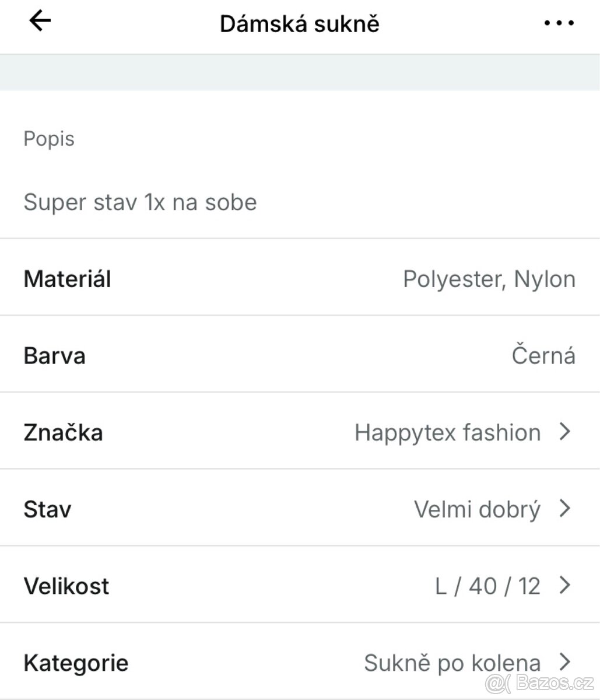This screenshot has width=600, height=700.
Task: Select the Polyester, Nylon material value
Action: point(489,279)
